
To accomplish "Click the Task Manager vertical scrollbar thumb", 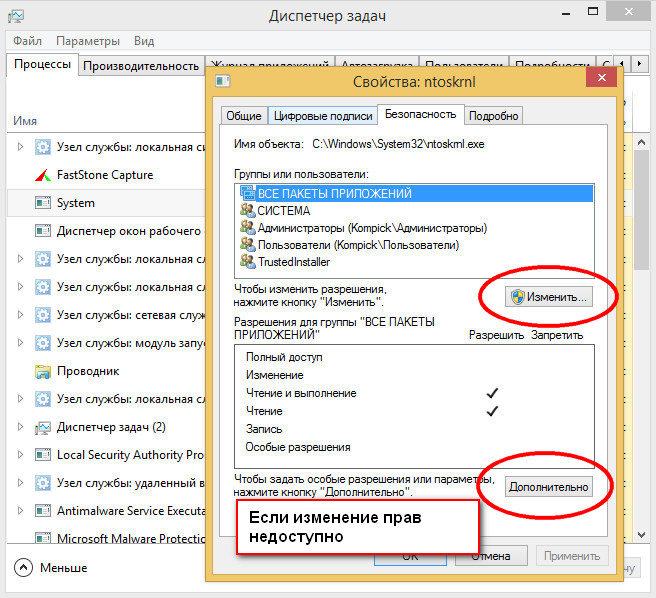I will coord(641,211).
